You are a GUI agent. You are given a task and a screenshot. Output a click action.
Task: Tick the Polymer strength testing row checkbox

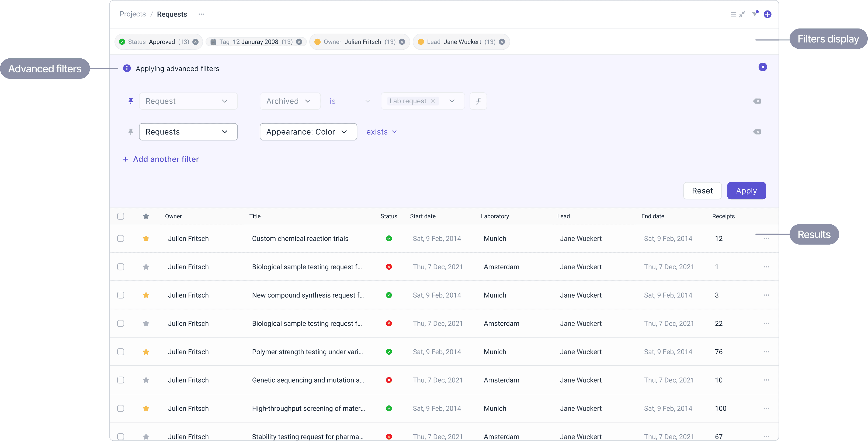tap(121, 352)
